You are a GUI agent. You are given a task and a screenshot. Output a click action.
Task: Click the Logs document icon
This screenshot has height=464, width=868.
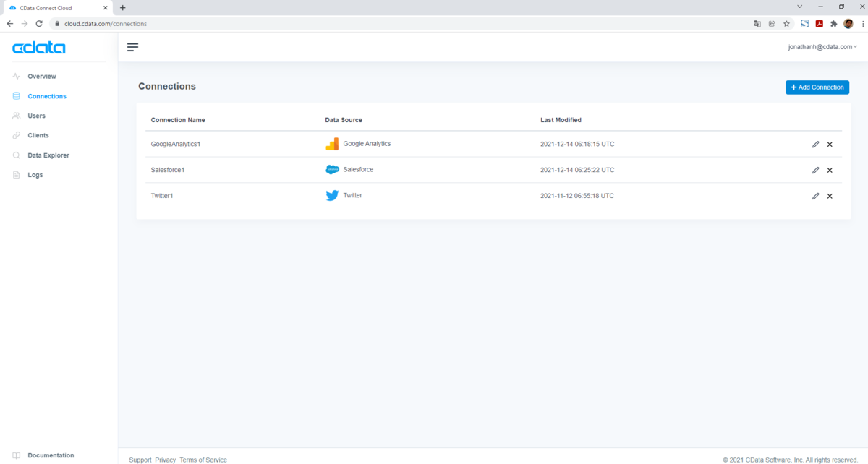[x=17, y=175]
